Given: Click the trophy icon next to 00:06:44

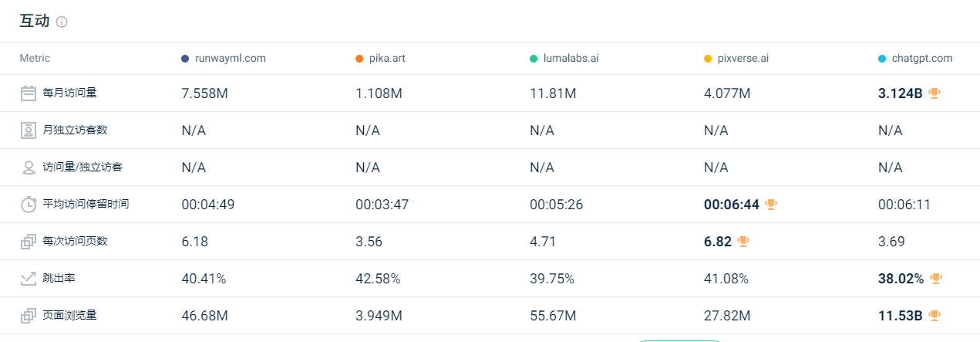Looking at the screenshot, I should pos(771,204).
